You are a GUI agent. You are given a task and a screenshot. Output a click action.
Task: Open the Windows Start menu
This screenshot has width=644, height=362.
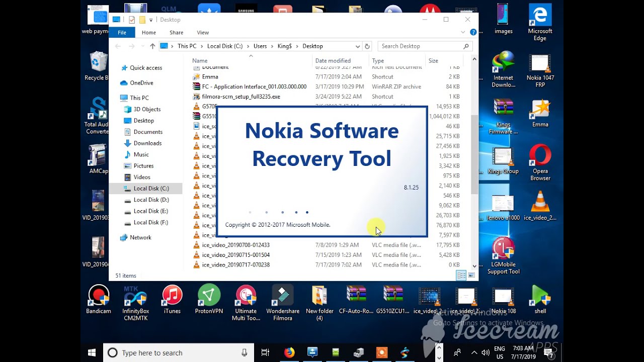[x=92, y=352]
